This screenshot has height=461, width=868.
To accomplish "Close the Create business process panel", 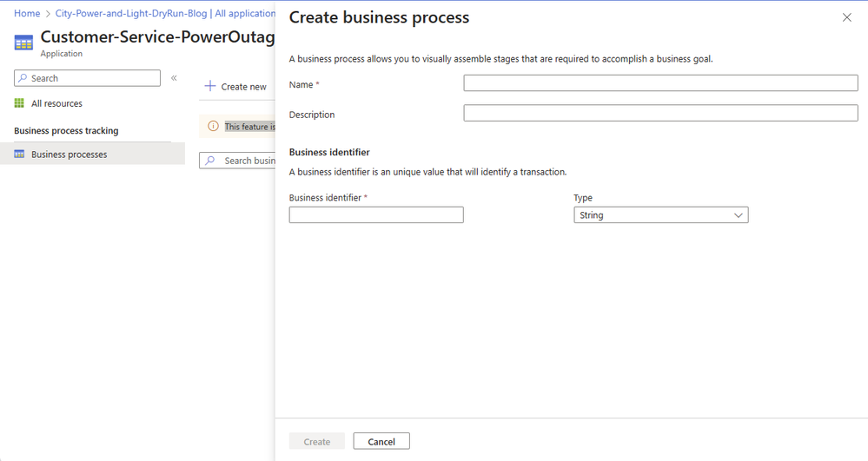I will (x=846, y=17).
